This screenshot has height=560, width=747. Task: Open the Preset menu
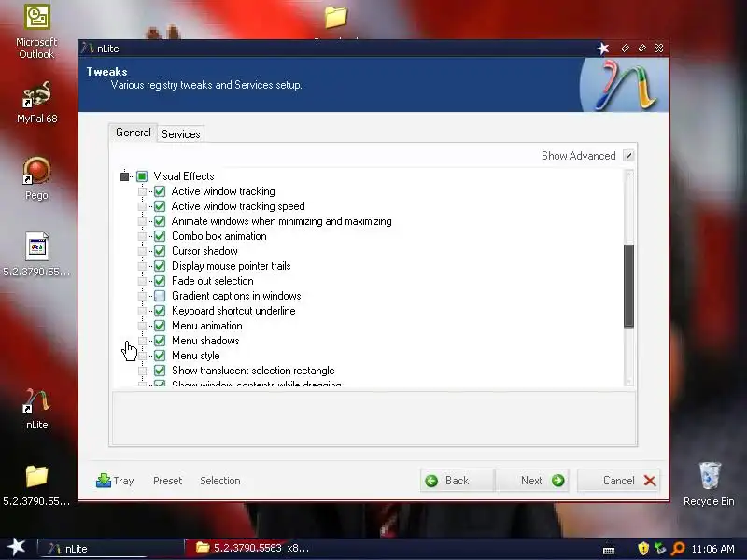pos(168,481)
